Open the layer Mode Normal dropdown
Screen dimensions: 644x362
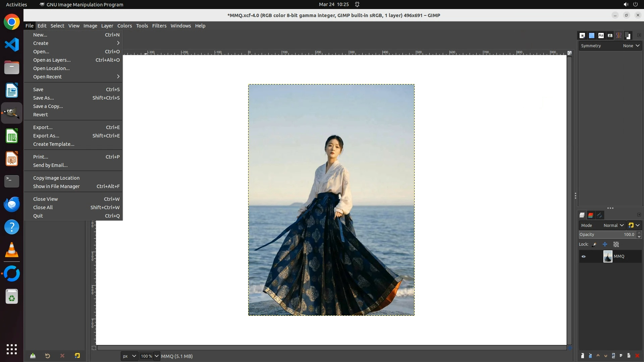[x=613, y=225]
